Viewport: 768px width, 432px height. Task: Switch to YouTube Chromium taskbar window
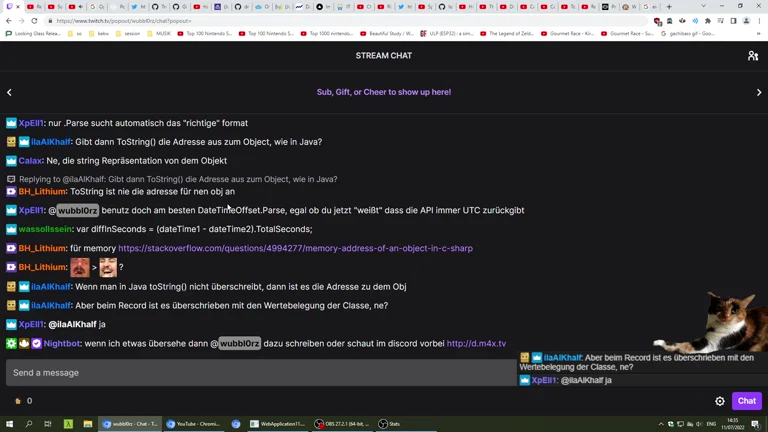pyautogui.click(x=195, y=424)
